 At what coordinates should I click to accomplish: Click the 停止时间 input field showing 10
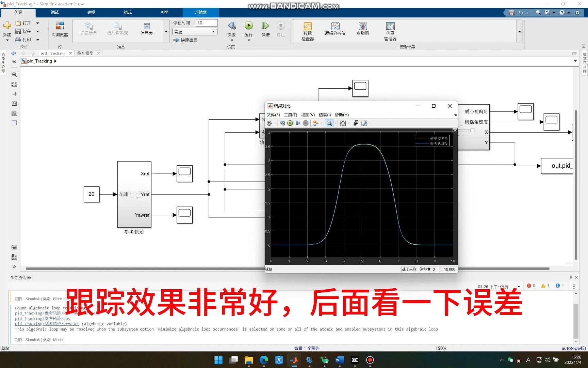pos(206,22)
